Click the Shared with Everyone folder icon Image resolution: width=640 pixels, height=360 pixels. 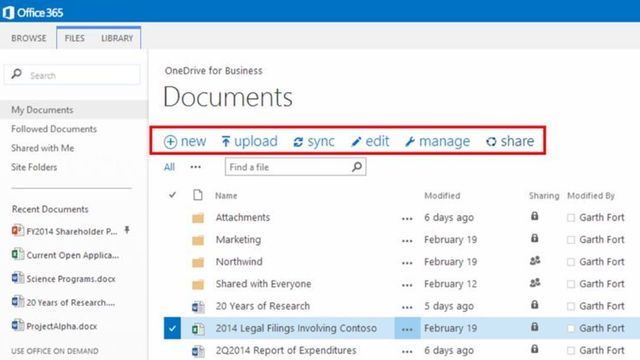(x=198, y=284)
